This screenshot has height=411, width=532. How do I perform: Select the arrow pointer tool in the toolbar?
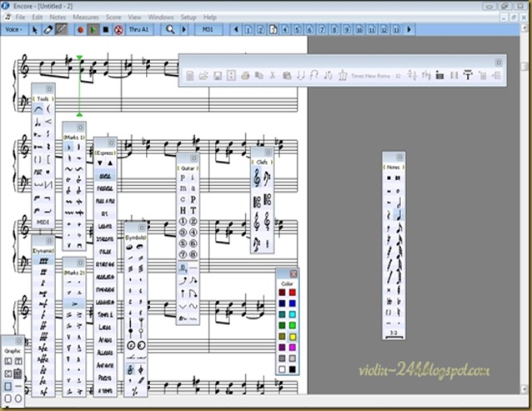35,30
